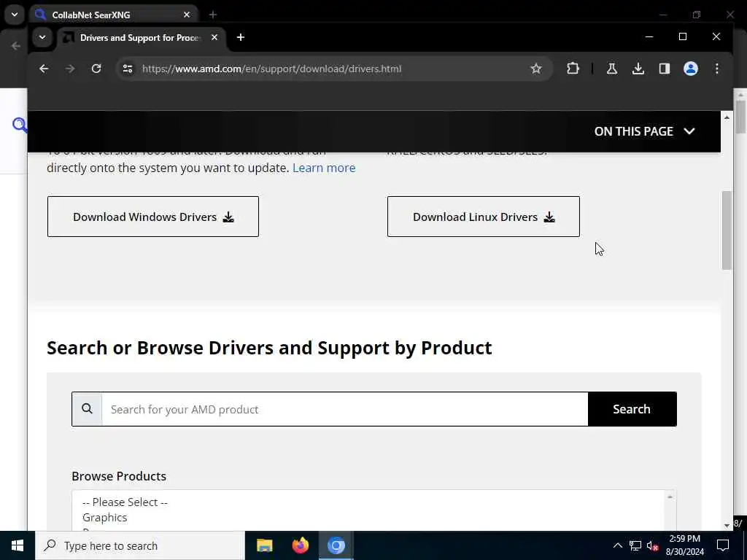This screenshot has height=560, width=747.
Task: Click the muted volume tray icon
Action: [652, 545]
